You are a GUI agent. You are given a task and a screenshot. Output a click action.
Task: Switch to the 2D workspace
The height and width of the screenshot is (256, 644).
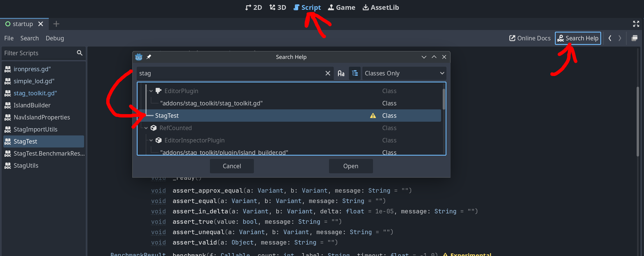[253, 8]
